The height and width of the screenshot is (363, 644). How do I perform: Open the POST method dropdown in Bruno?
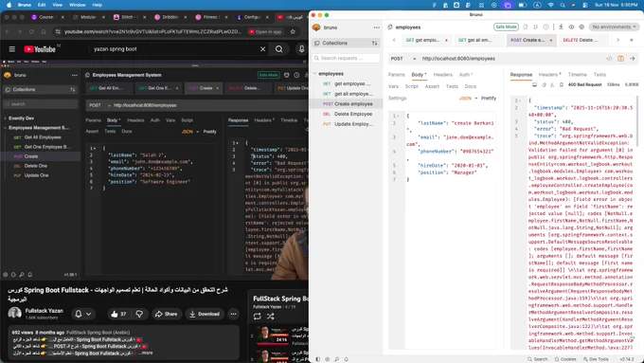point(402,59)
